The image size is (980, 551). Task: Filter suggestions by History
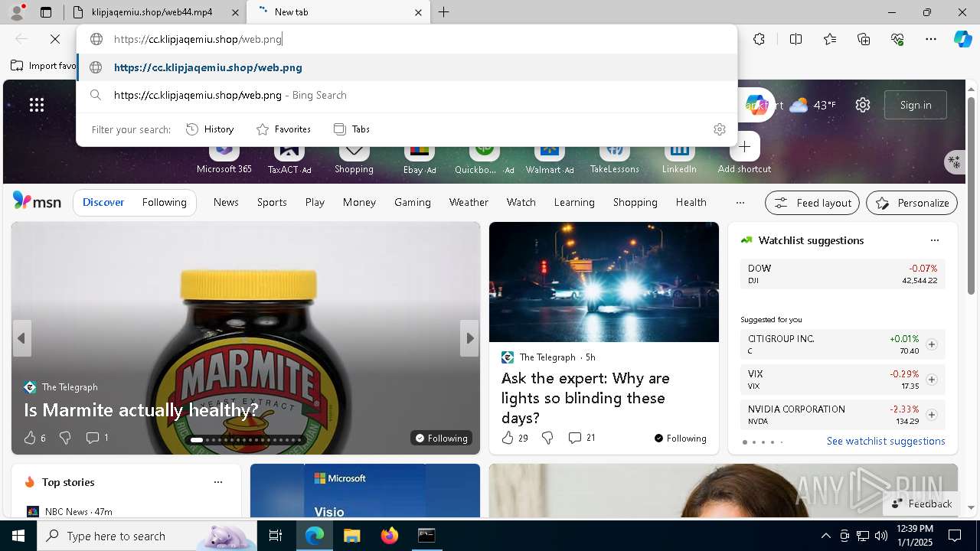[210, 129]
